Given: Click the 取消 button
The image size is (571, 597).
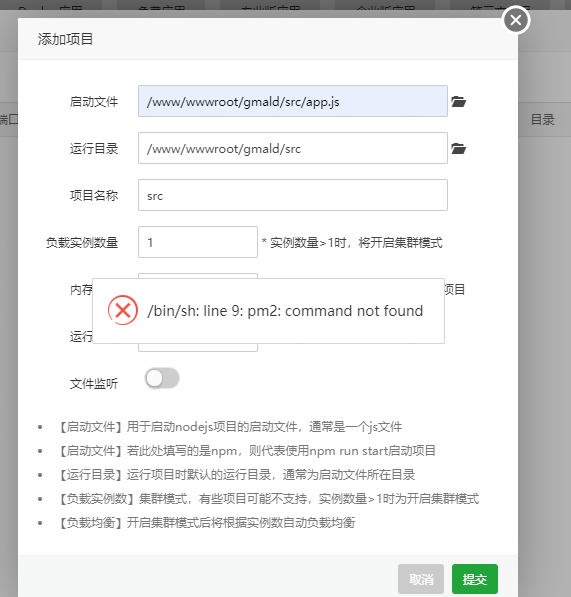Looking at the screenshot, I should click(421, 579).
